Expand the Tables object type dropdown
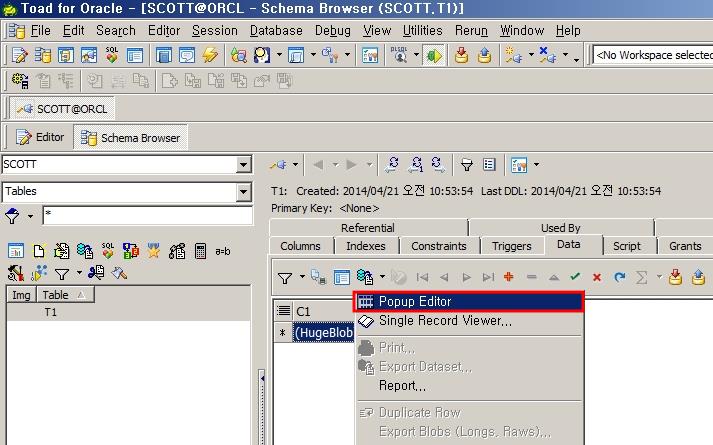Viewport: 713px width, 445px height. [243, 192]
